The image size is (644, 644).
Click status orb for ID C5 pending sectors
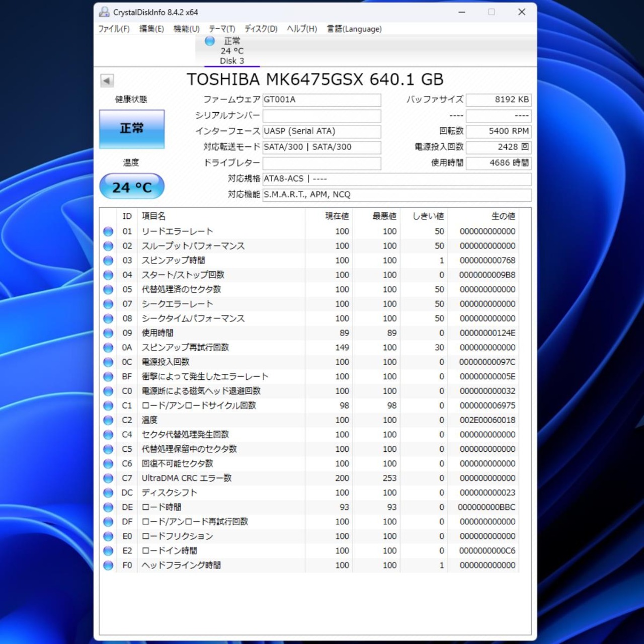coord(108,449)
